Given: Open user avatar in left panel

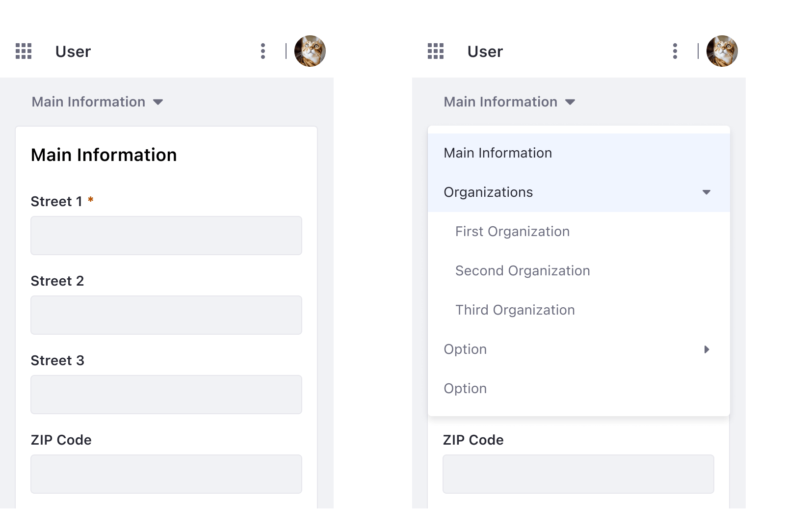Looking at the screenshot, I should (x=310, y=51).
